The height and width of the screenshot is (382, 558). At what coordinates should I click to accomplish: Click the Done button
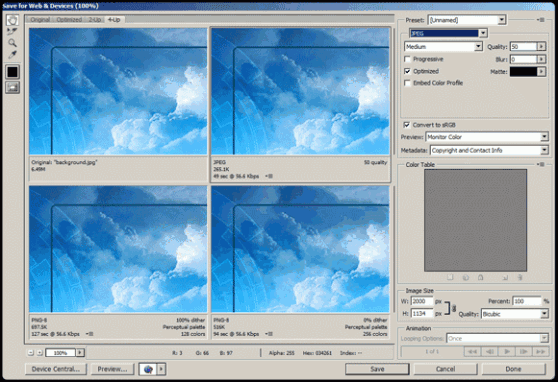tap(514, 369)
